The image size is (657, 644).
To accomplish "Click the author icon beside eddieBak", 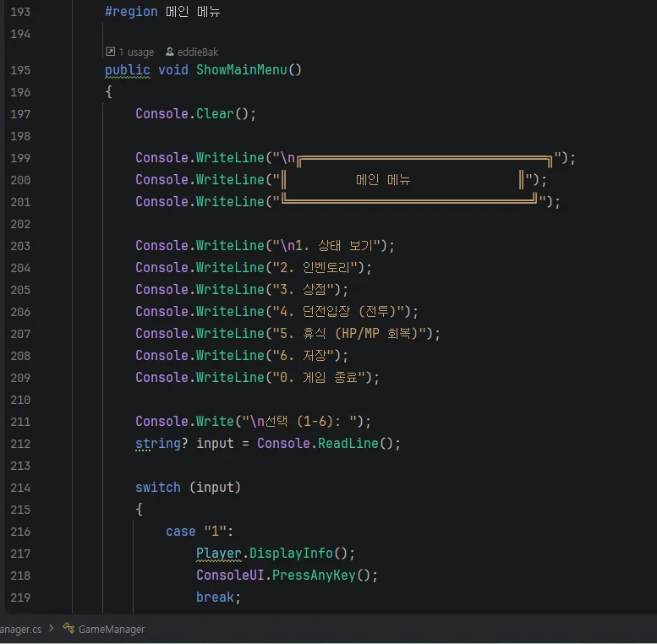I will (x=170, y=52).
